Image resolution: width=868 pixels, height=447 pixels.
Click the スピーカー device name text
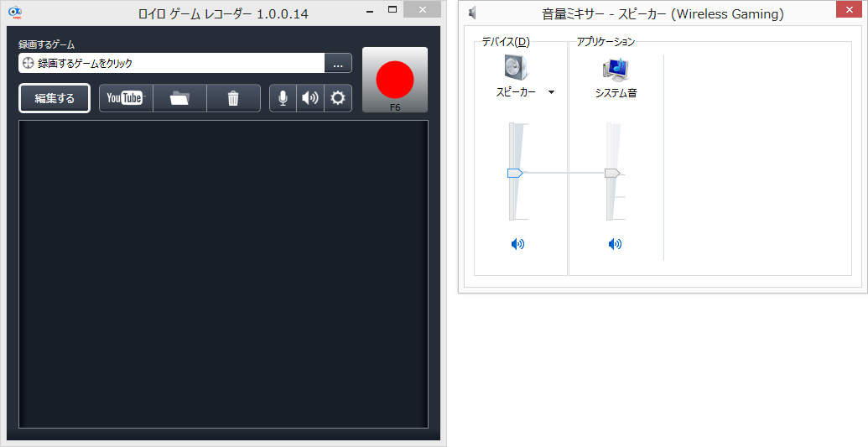point(516,92)
